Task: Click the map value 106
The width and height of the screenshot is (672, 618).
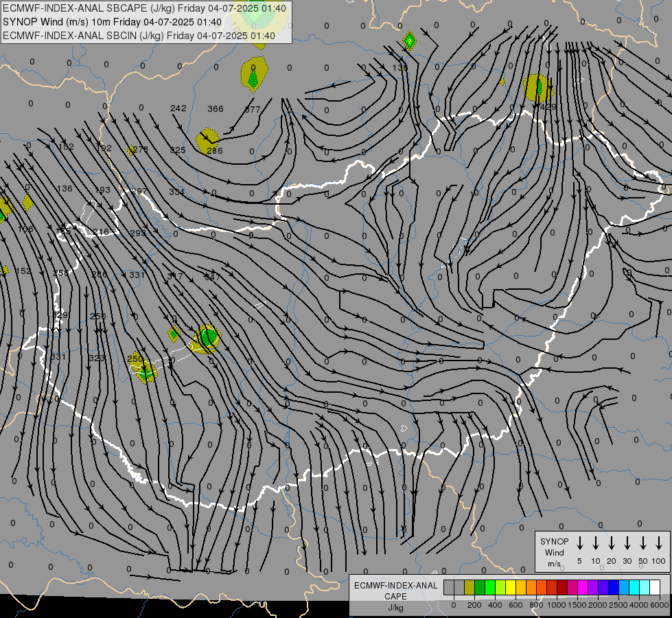Action: coord(25,229)
